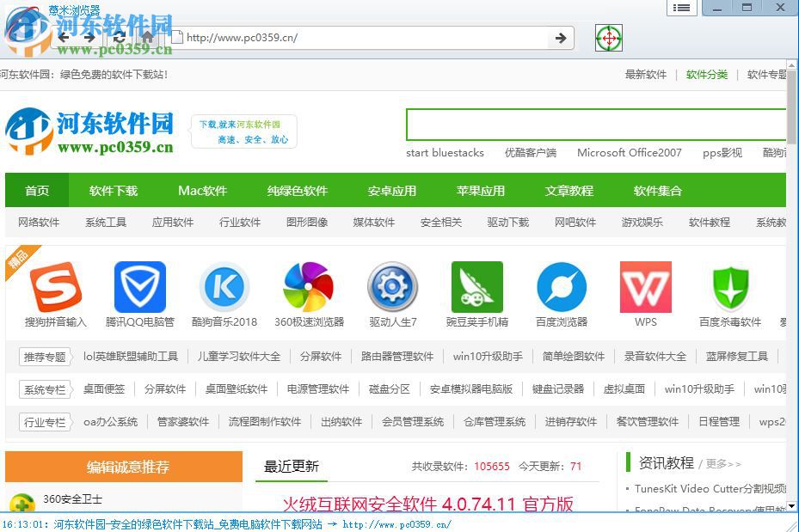Screen dimensions: 799x532
Task: Open the Baidu antivirus shield icon
Action: click(730, 288)
